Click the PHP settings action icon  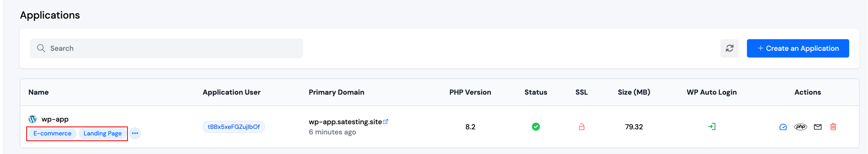801,127
